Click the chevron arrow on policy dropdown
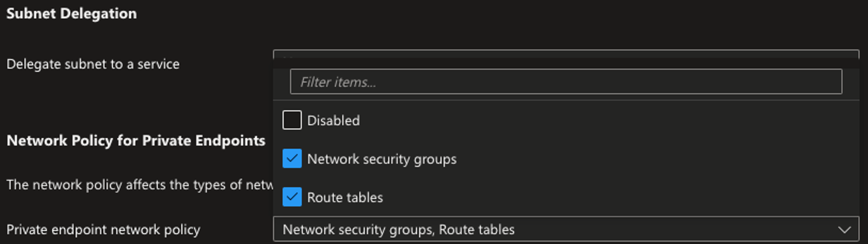 pos(844,230)
